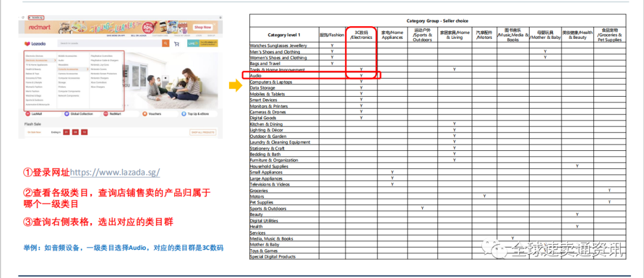Click the Computers & Laptops table row

click(x=438, y=82)
